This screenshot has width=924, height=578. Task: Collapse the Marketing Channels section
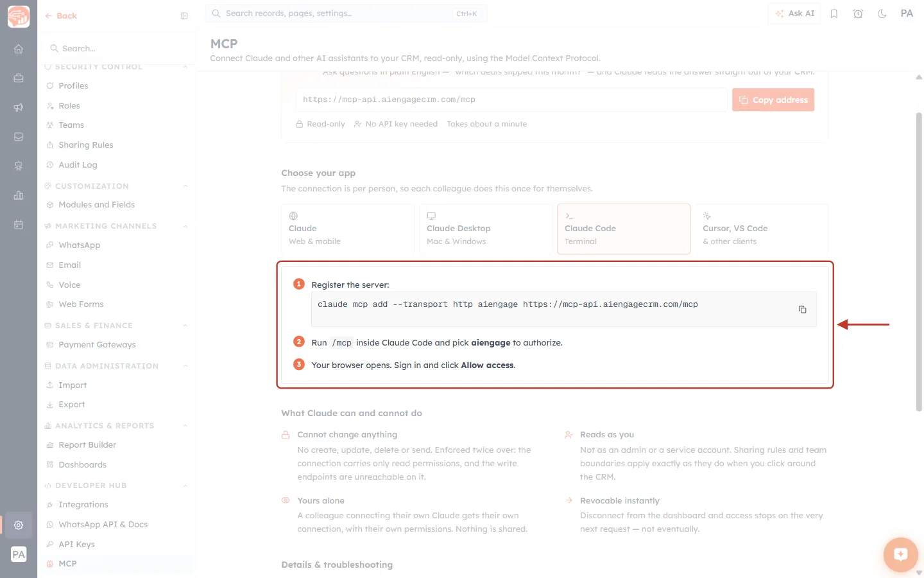(185, 226)
